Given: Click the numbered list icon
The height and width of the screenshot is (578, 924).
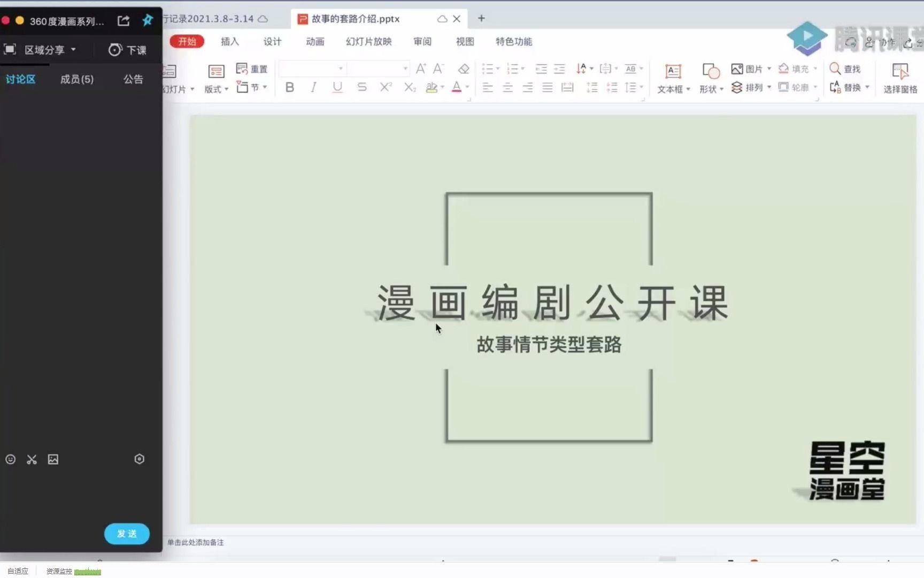Looking at the screenshot, I should coord(512,69).
